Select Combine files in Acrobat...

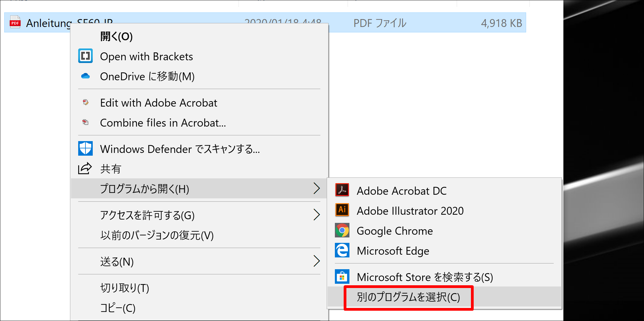pos(199,123)
